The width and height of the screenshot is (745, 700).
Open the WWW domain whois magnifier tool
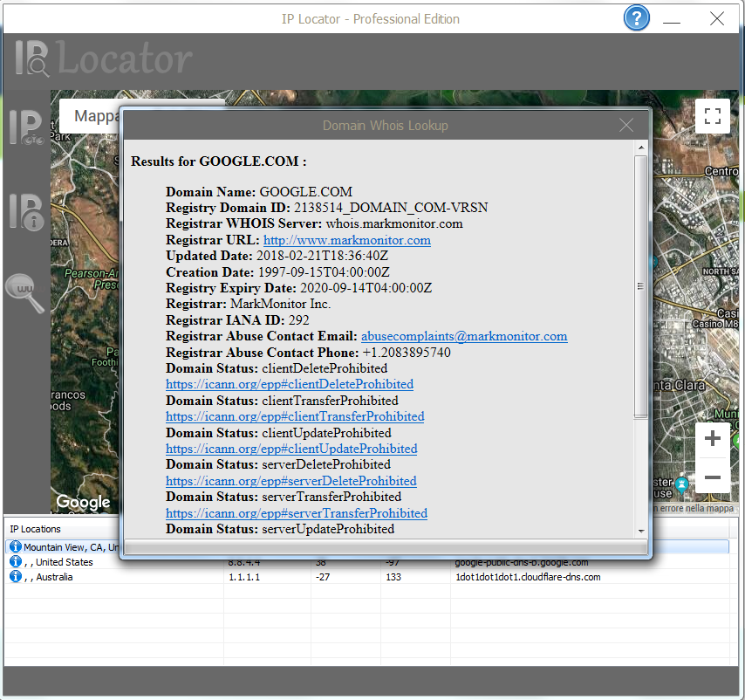[25, 292]
